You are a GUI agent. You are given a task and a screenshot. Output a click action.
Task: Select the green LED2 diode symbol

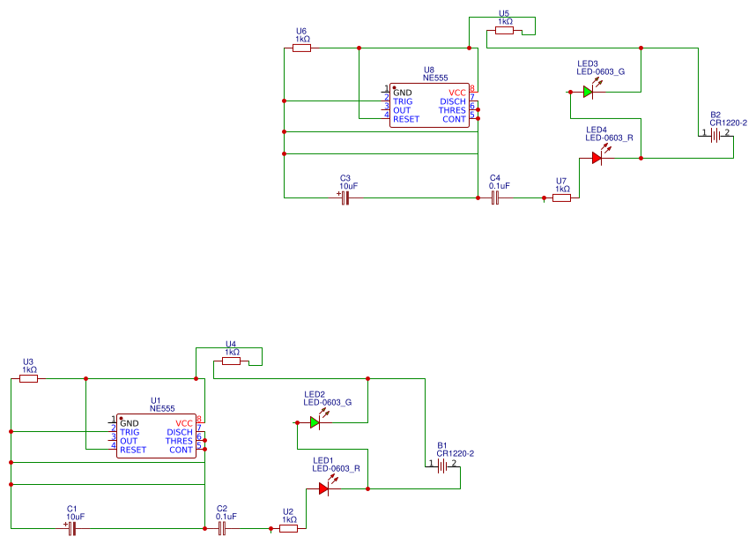(315, 422)
